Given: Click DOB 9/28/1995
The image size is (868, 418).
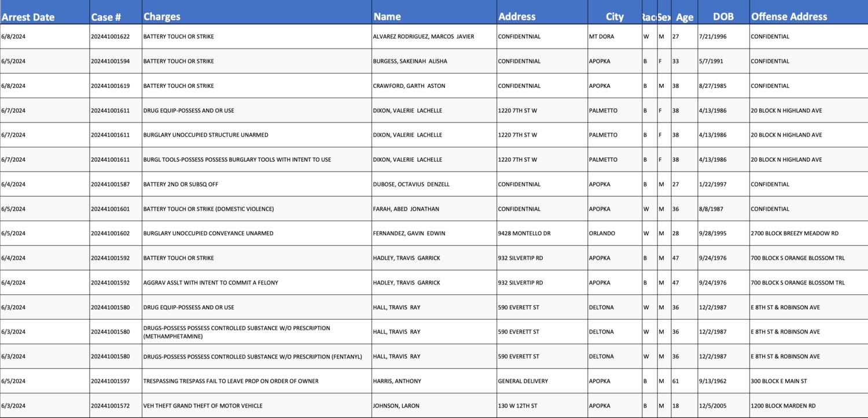Looking at the screenshot, I should point(712,234).
